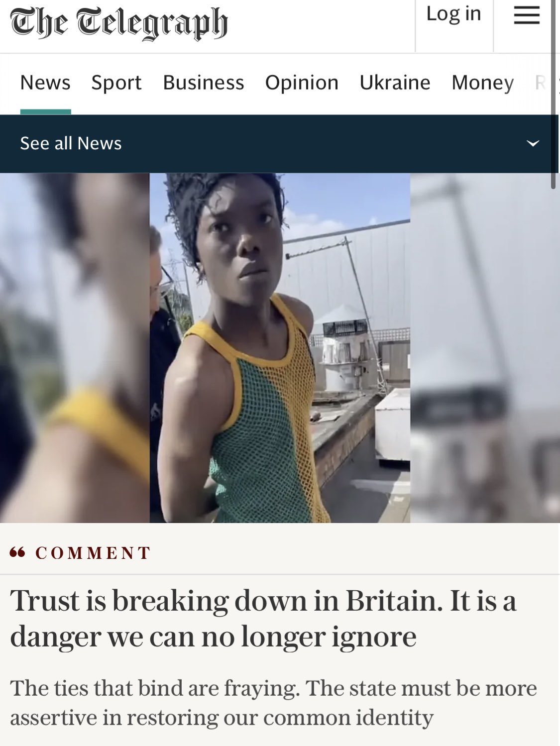The image size is (560, 746).
Task: Open the Business section
Action: click(204, 83)
